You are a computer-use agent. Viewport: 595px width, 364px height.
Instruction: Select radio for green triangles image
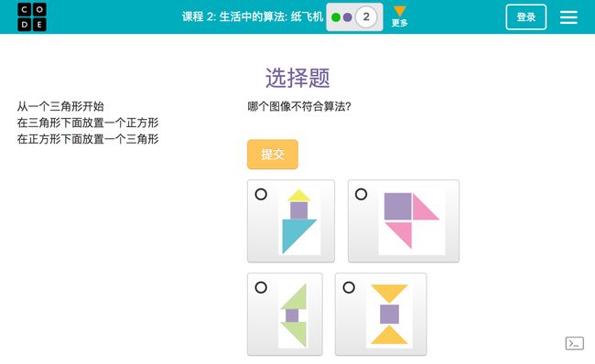pos(261,287)
